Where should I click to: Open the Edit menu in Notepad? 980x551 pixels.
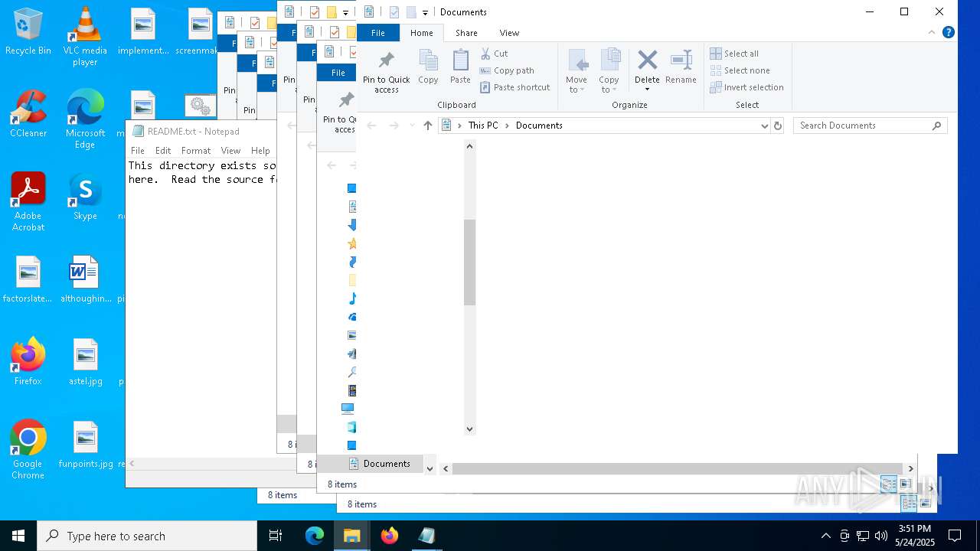pos(163,151)
